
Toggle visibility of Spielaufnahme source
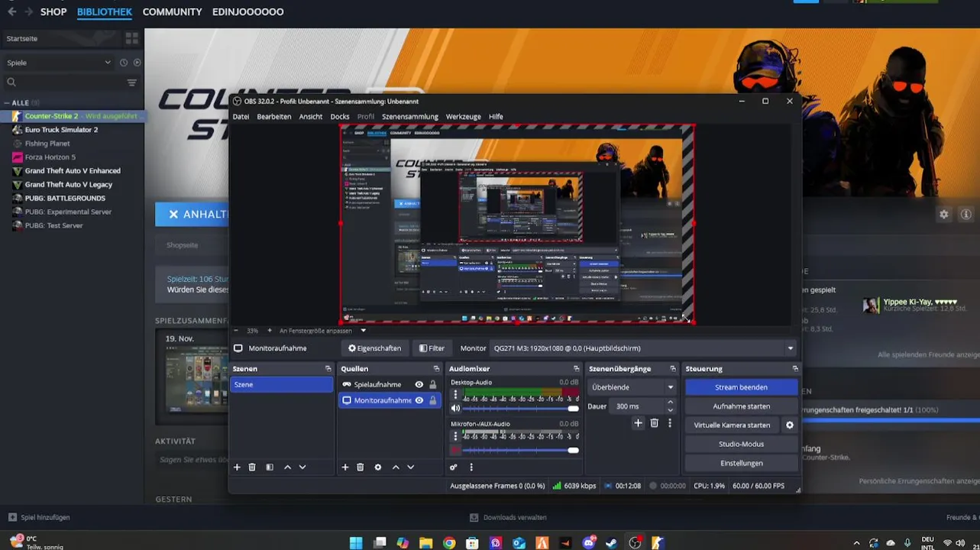point(419,384)
